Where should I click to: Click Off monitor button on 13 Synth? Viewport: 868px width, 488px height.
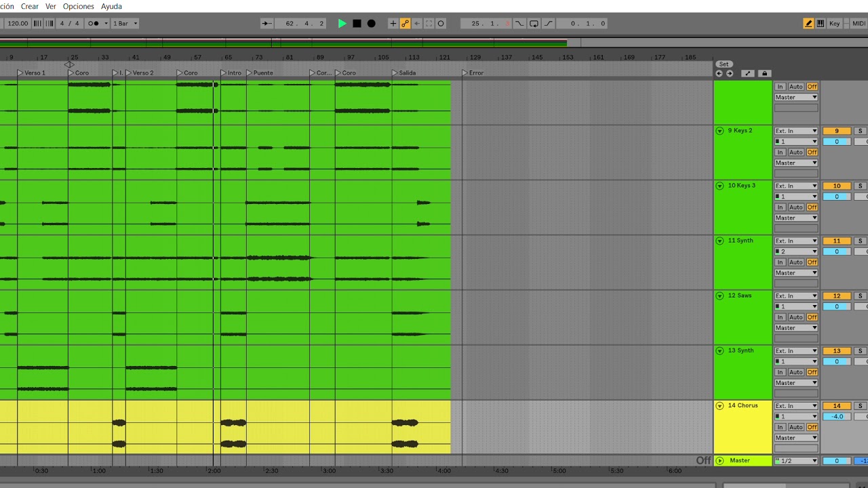pos(812,372)
